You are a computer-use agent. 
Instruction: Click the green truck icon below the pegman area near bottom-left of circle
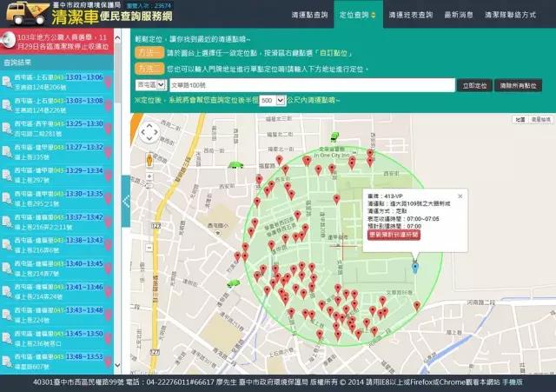(233, 283)
